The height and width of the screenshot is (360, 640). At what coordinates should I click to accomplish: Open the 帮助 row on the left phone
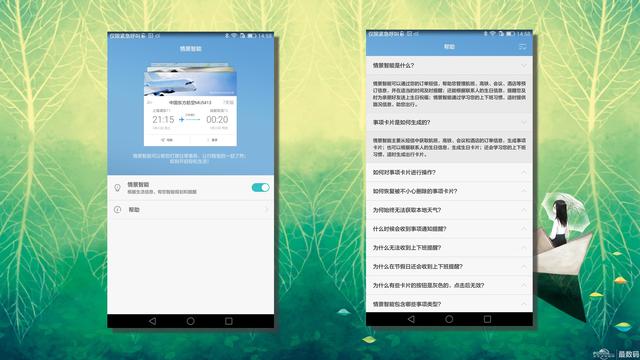coord(191,209)
